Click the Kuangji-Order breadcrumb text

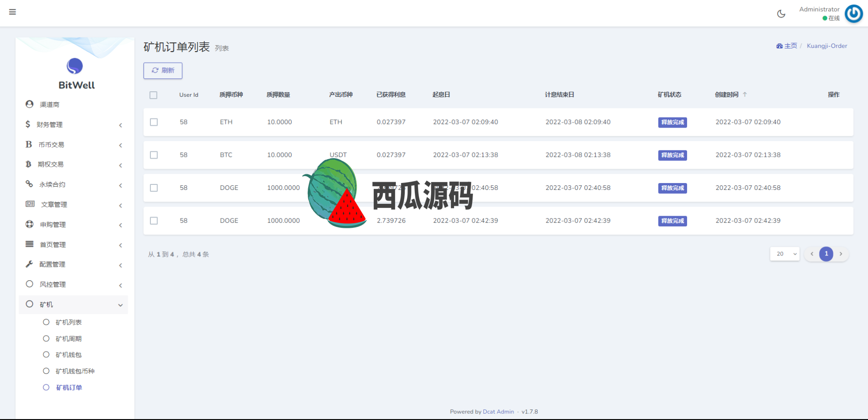coord(827,46)
